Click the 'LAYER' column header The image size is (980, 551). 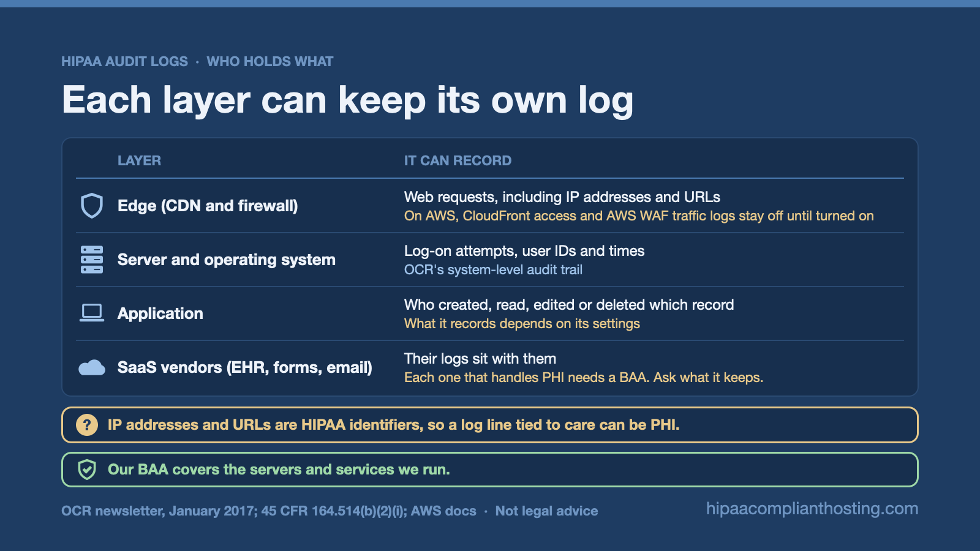[139, 160]
